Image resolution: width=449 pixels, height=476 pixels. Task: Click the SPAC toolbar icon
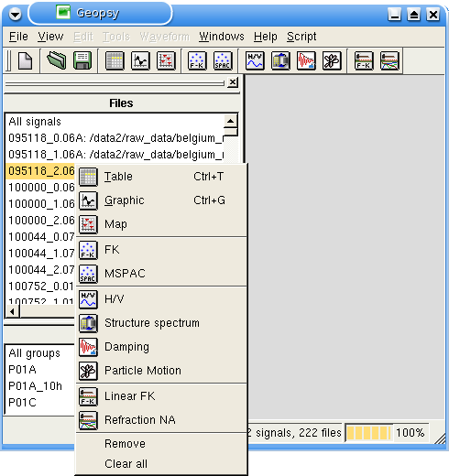click(223, 60)
